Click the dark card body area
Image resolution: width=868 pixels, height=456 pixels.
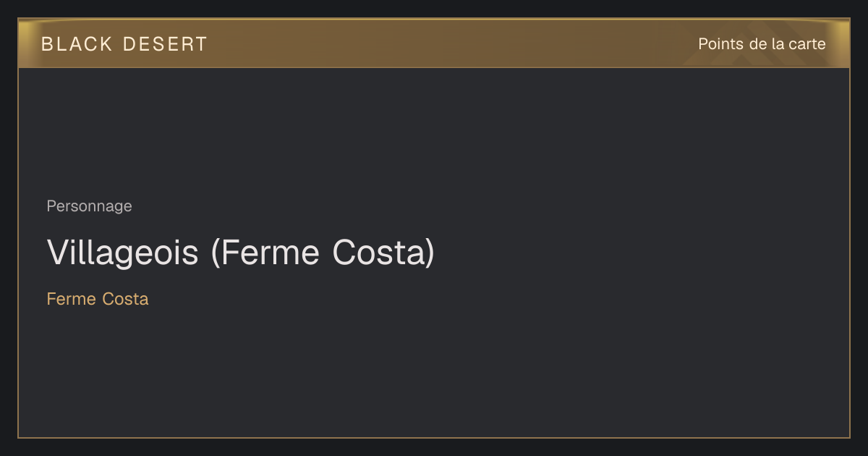tap(434, 253)
